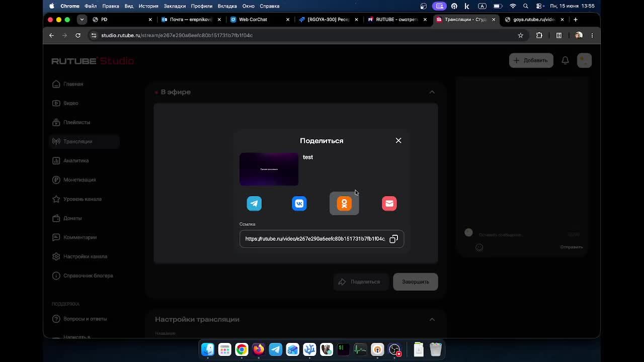Click the address bar URL
Screen dimensions: 644x362
pyautogui.click(x=177, y=35)
